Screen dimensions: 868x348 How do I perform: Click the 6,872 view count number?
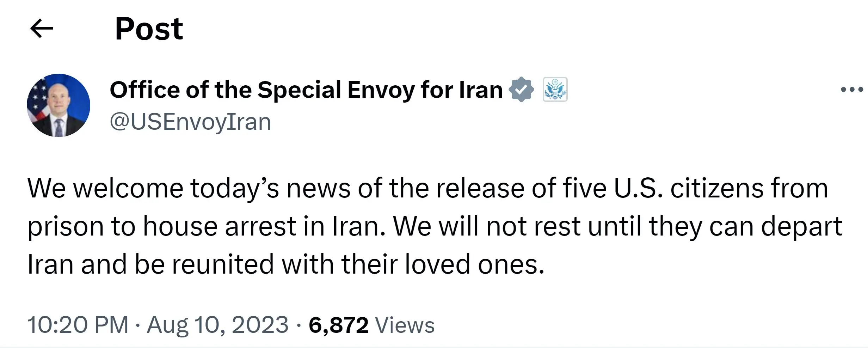coord(338,325)
